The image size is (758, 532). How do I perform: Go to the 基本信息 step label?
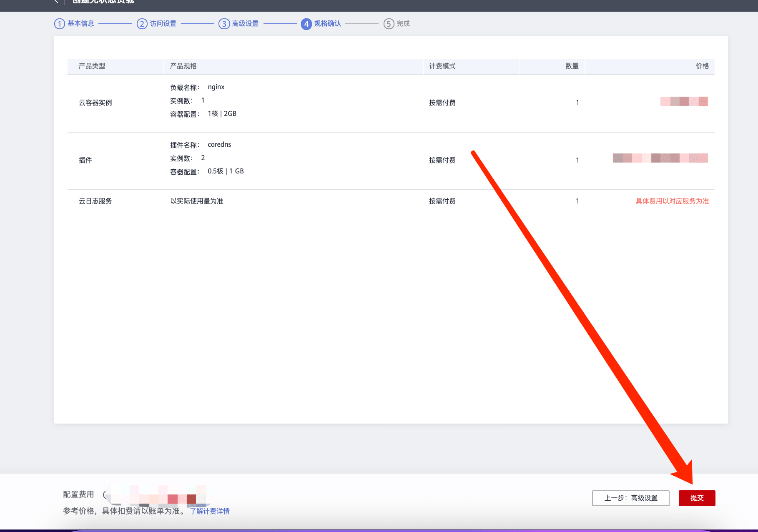point(81,24)
